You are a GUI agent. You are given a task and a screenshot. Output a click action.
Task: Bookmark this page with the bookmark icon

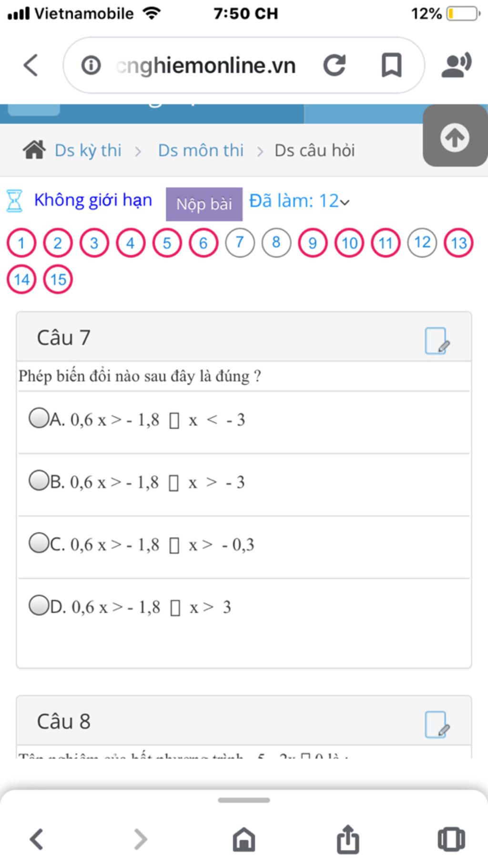click(x=392, y=65)
